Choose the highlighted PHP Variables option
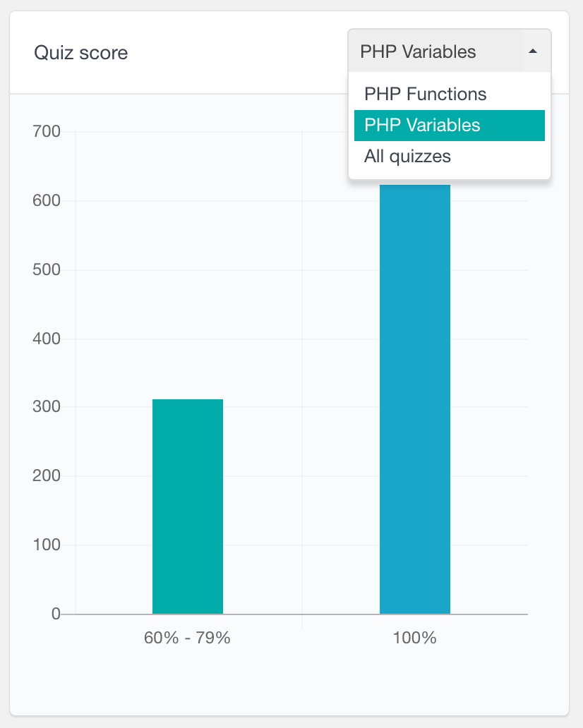 [449, 126]
